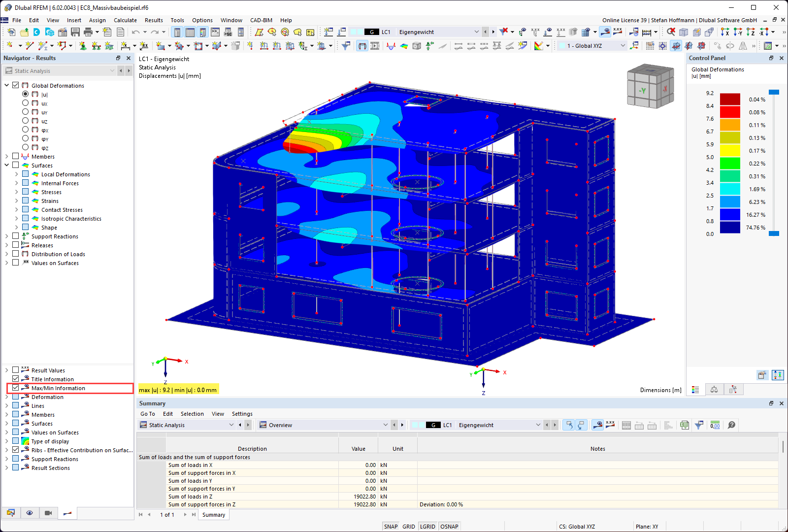
Task: Click the Control Panel settings icon above tabs
Action: 762,375
